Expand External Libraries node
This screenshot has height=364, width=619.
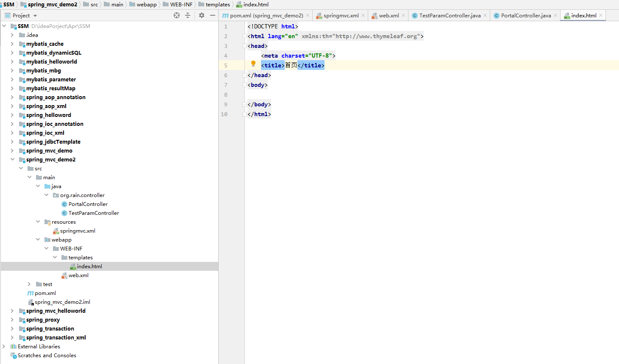click(x=4, y=346)
